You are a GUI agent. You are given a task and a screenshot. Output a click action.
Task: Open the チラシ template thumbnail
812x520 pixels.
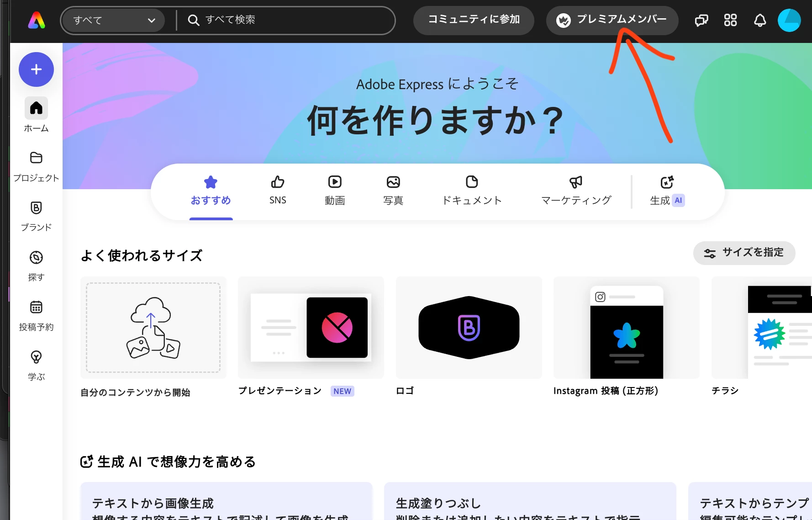point(762,327)
